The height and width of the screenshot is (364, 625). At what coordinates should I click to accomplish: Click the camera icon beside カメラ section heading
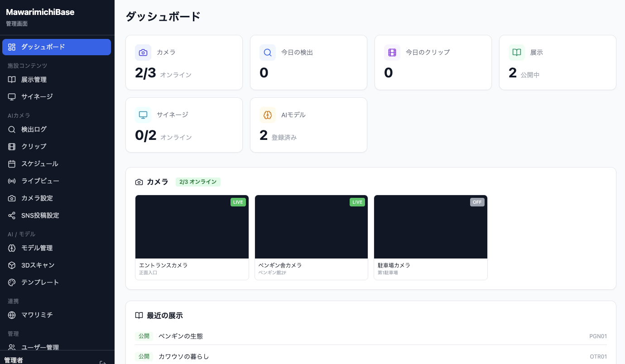(139, 182)
